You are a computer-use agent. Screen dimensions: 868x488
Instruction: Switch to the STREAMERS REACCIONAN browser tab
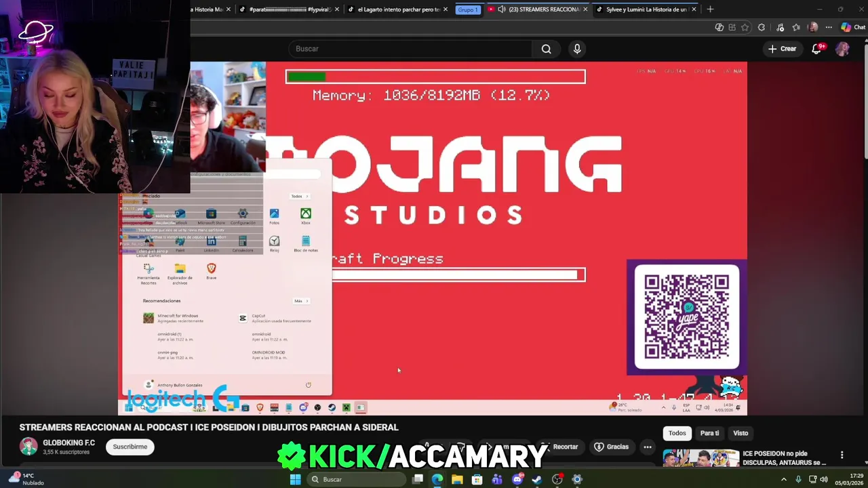[x=538, y=9]
